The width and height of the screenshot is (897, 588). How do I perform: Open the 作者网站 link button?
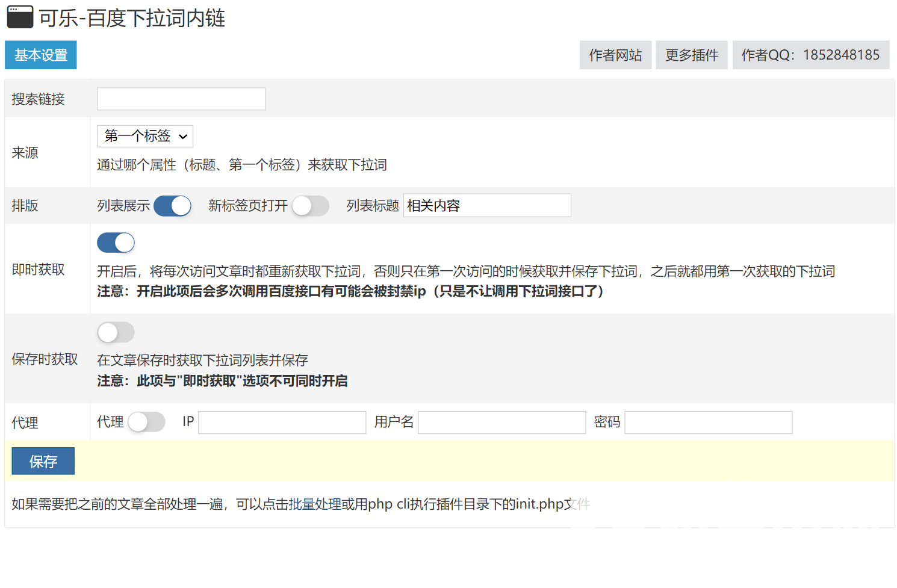pyautogui.click(x=615, y=55)
